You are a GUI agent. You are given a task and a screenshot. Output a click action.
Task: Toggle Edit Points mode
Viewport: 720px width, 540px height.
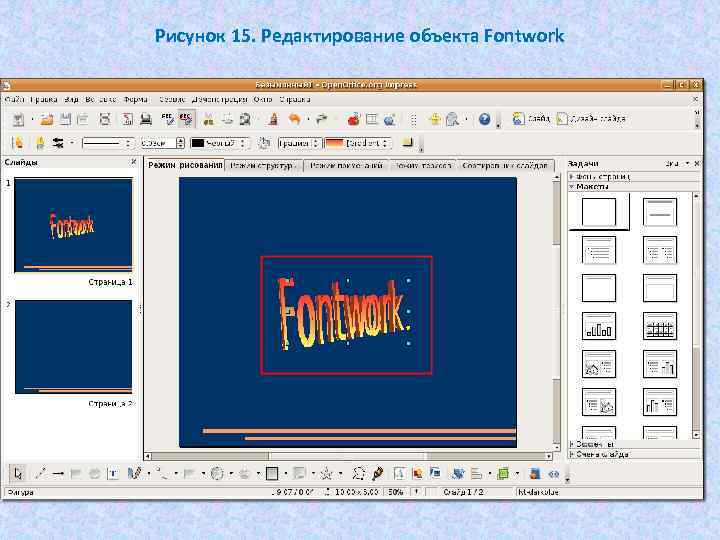359,473
